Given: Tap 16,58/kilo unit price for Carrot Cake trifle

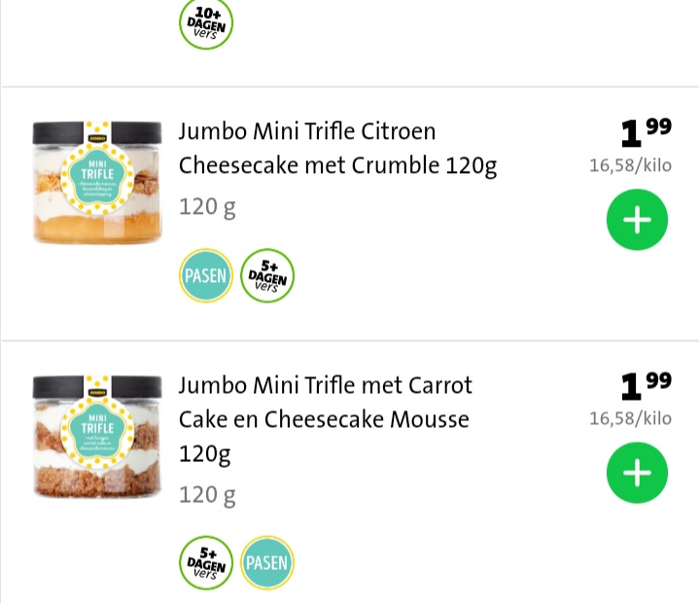Looking at the screenshot, I should point(630,419).
